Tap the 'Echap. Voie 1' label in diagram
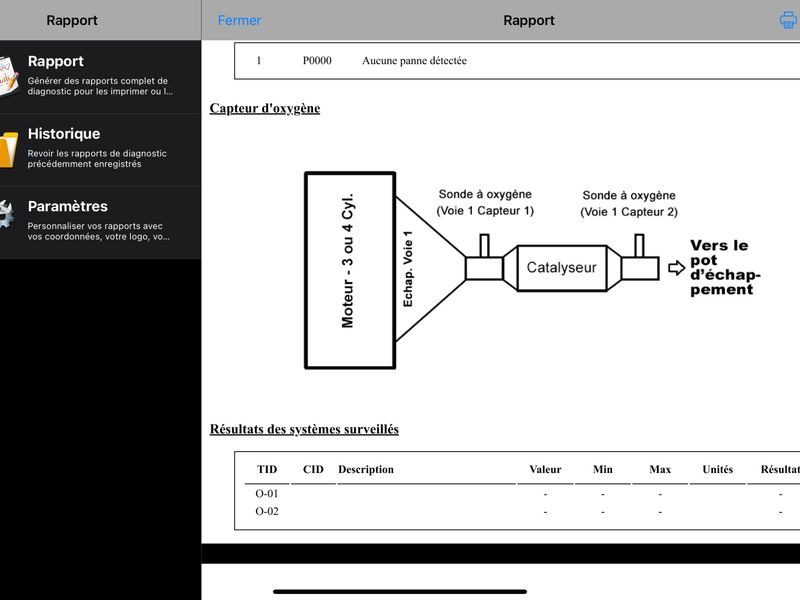This screenshot has height=600, width=800. [x=408, y=269]
